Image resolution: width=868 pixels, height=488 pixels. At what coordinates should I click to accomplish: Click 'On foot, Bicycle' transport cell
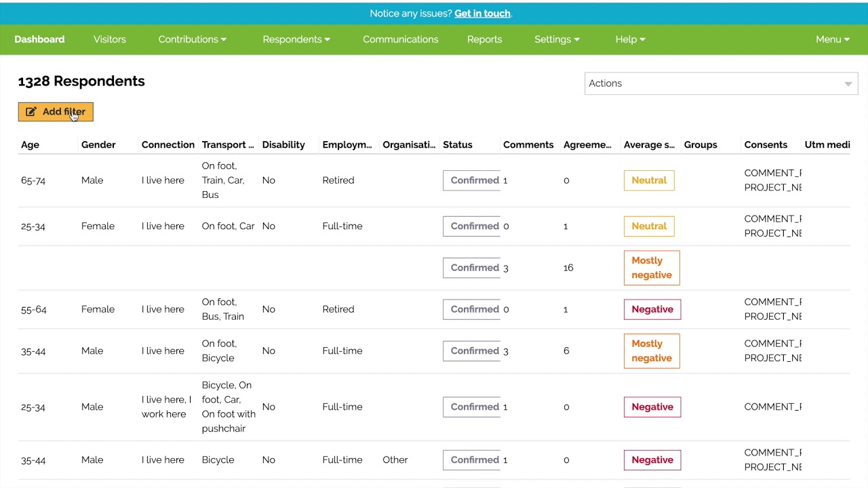(219, 350)
